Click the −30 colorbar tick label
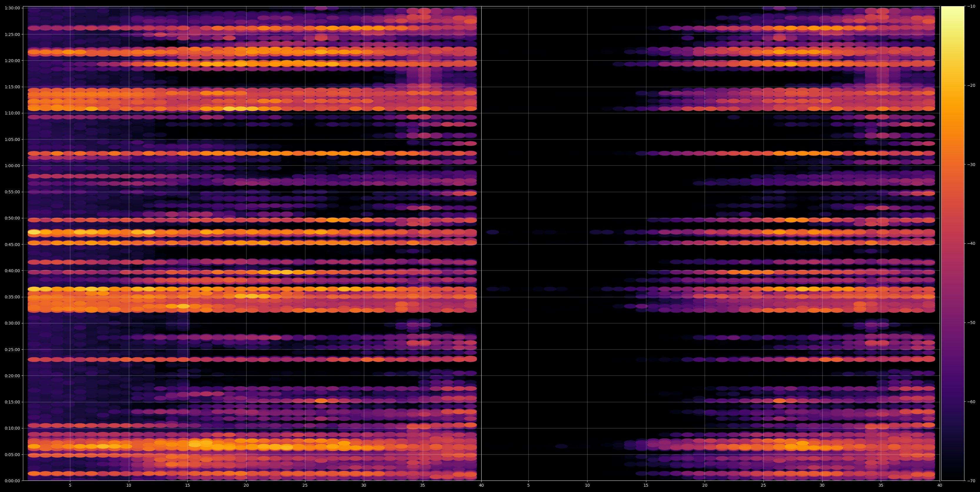The image size is (980, 492). click(971, 164)
